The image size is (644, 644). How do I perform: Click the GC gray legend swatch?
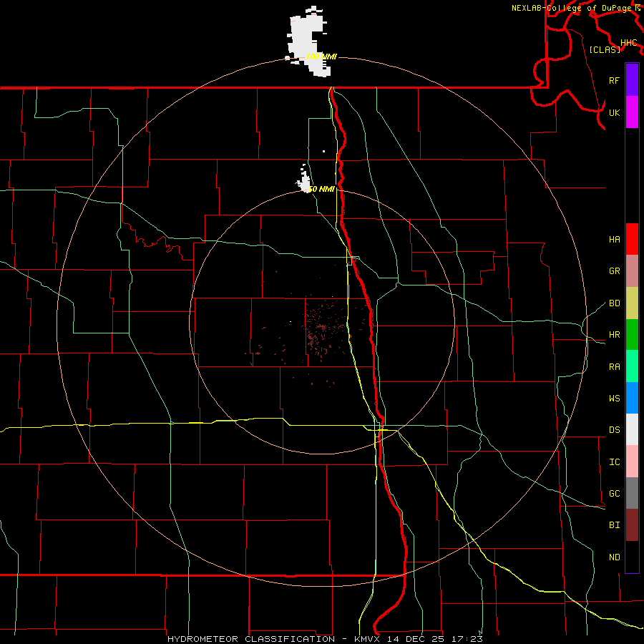click(632, 493)
